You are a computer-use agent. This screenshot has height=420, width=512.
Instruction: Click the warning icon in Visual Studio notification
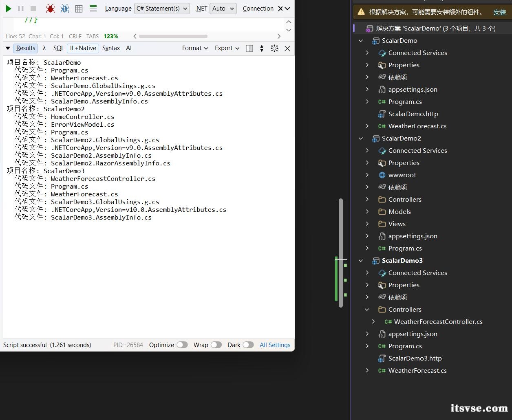(x=361, y=12)
